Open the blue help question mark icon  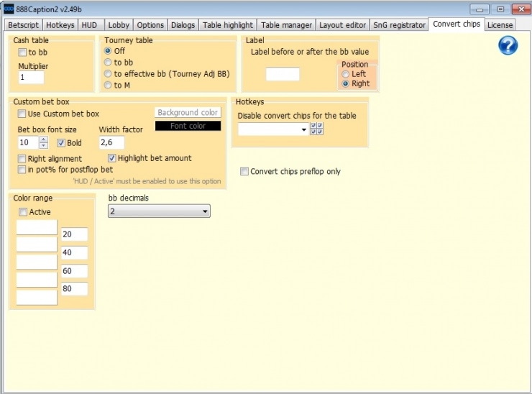click(508, 45)
